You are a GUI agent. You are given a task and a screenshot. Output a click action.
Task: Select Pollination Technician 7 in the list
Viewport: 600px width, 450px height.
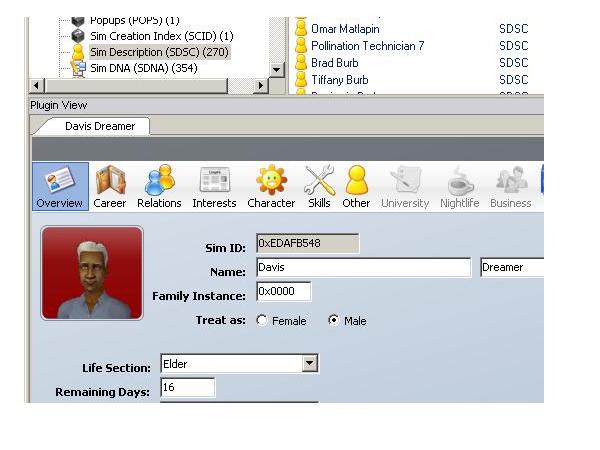[368, 46]
